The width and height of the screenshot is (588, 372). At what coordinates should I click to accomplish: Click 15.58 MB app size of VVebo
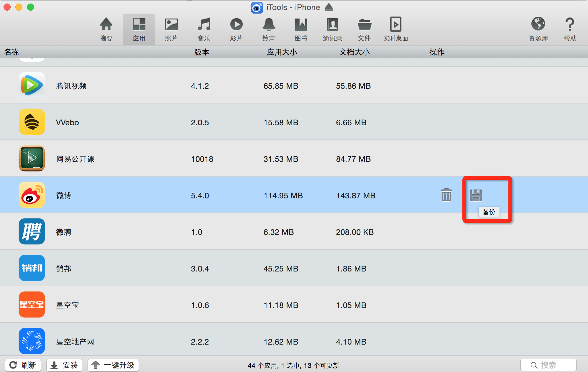[x=281, y=123]
